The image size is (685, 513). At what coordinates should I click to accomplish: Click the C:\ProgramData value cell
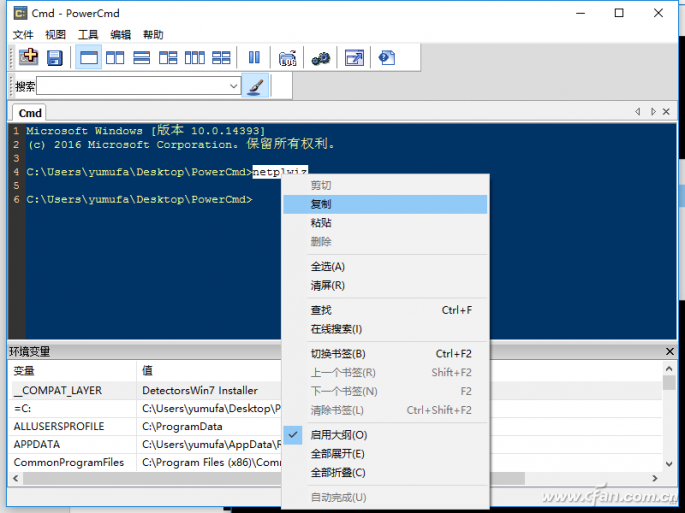coord(182,426)
